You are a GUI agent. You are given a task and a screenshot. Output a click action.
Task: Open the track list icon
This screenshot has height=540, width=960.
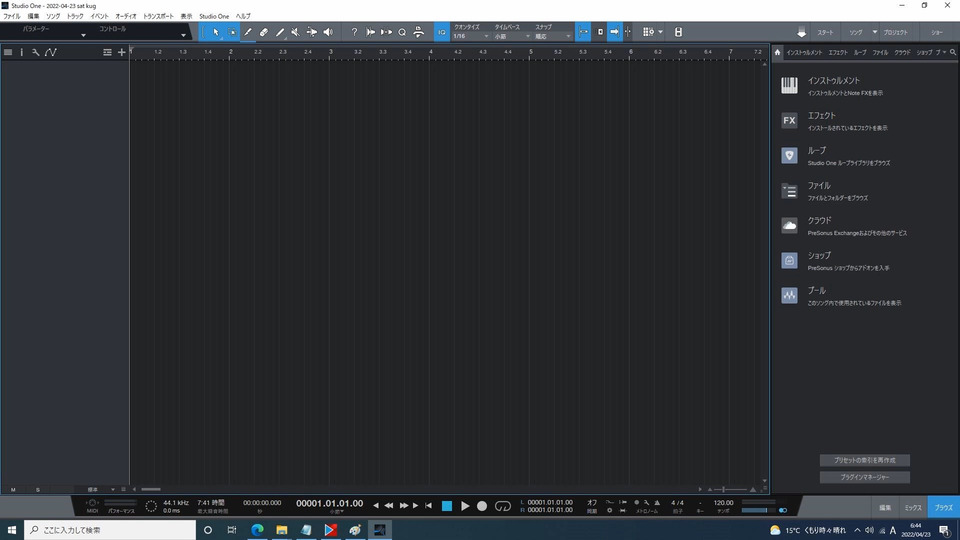[8, 52]
